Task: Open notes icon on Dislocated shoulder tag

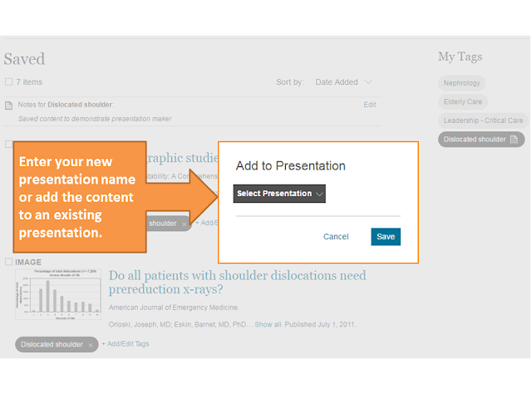Action: coord(514,140)
